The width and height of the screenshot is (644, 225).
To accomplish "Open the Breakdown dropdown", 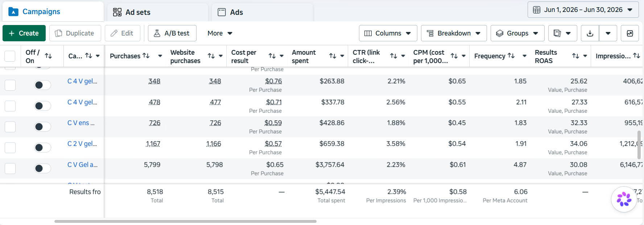I will point(454,33).
